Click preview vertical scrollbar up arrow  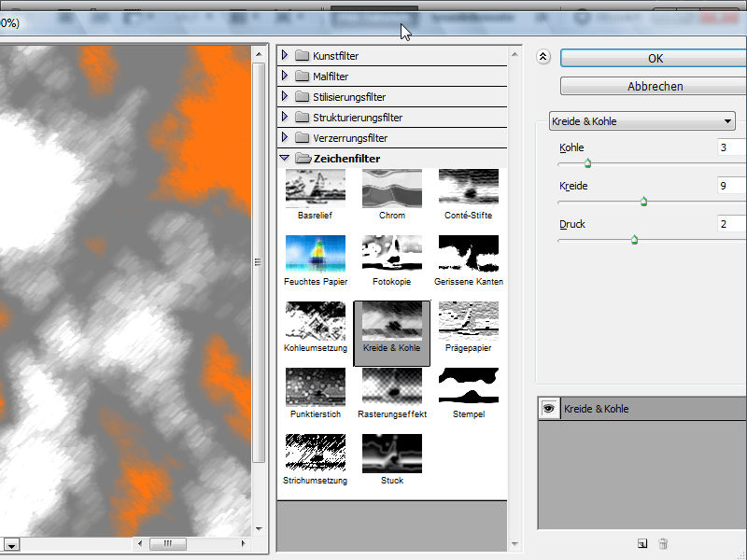coord(259,54)
